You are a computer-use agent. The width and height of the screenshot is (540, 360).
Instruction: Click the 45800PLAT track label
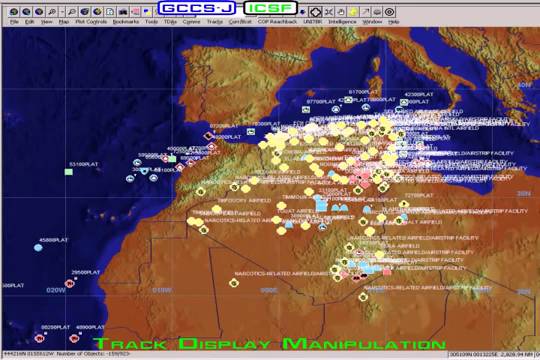54,240
